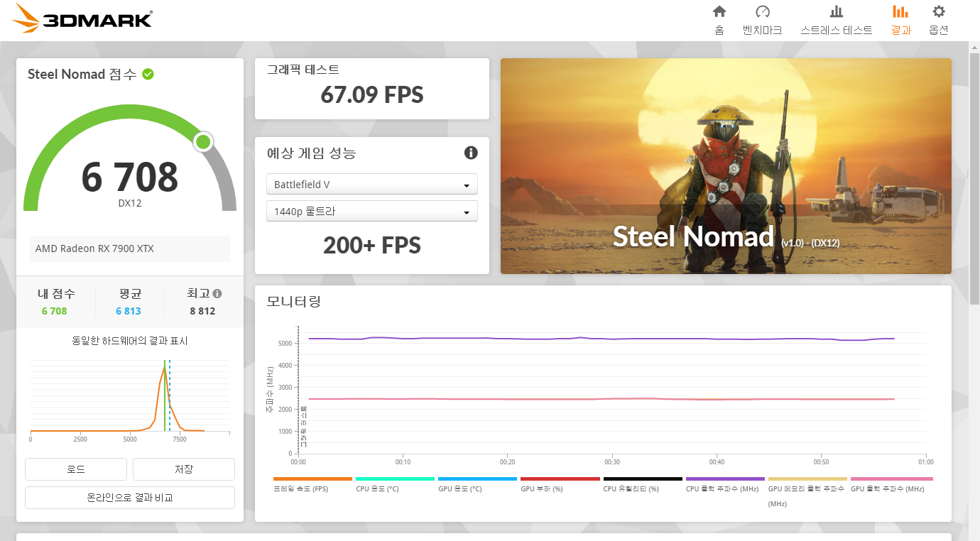The image size is (980, 541).
Task: Click the estimated game performance info icon
Action: [x=471, y=153]
